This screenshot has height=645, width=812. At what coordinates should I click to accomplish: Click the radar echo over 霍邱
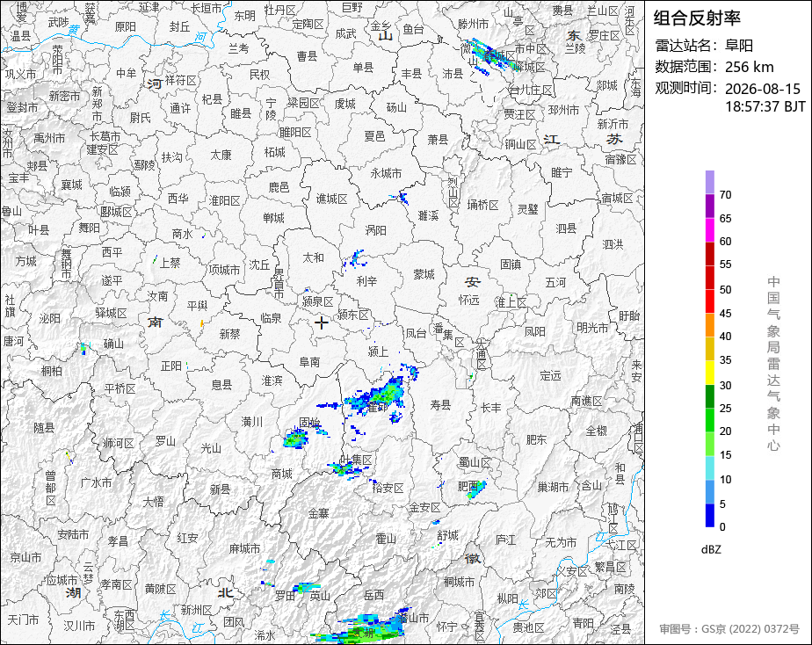coord(378,396)
